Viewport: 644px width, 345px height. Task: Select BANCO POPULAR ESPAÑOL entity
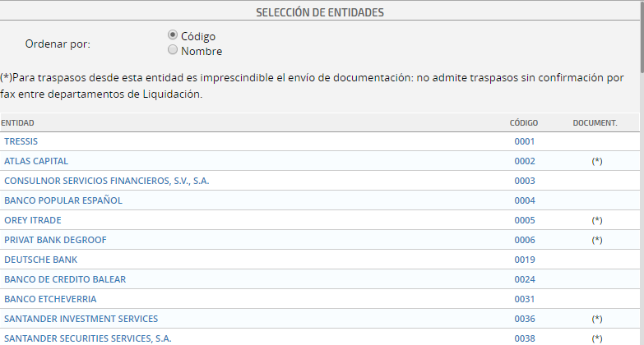[63, 200]
